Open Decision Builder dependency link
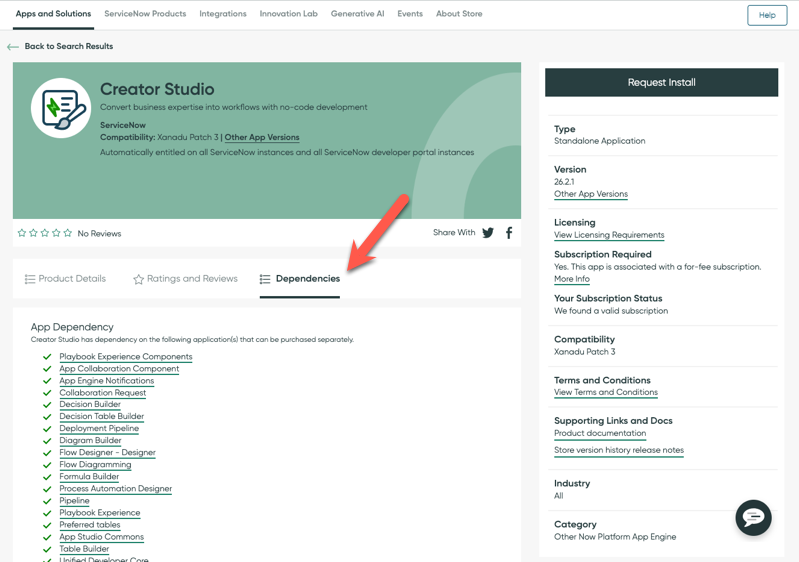This screenshot has height=562, width=799. 90,405
